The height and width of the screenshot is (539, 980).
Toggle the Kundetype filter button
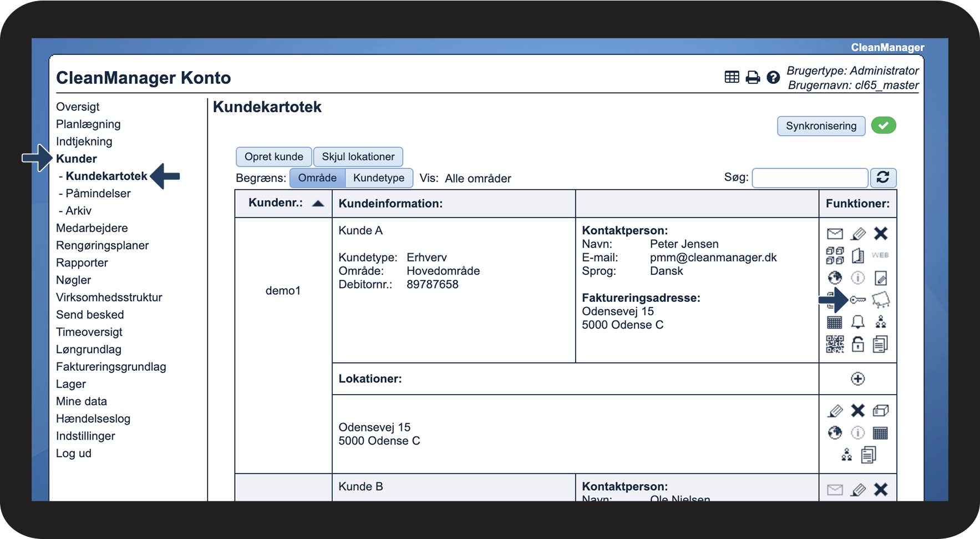point(379,178)
